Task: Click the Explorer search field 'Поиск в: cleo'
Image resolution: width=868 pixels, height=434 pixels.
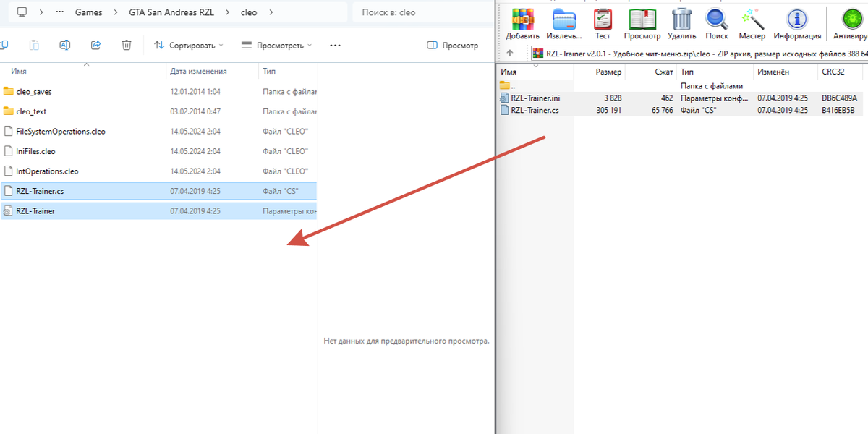Action: [422, 12]
